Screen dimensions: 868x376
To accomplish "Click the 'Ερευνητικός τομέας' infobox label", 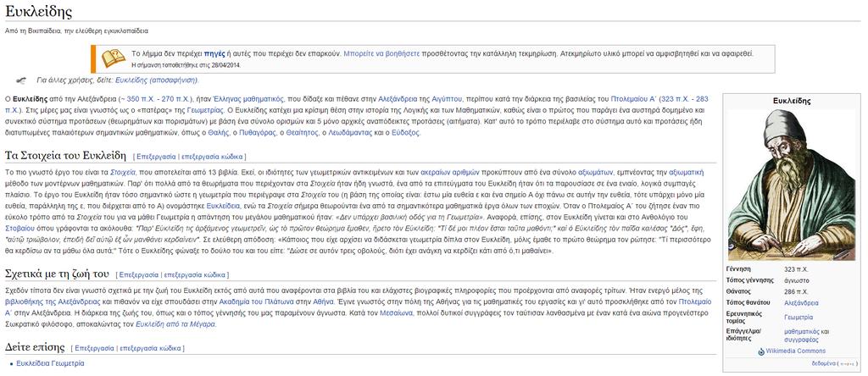I will (744, 318).
